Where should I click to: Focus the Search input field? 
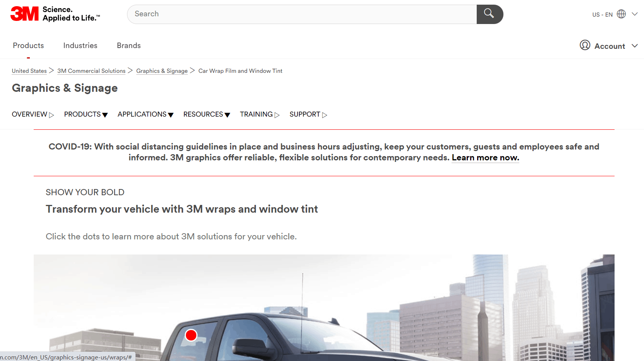tap(302, 14)
